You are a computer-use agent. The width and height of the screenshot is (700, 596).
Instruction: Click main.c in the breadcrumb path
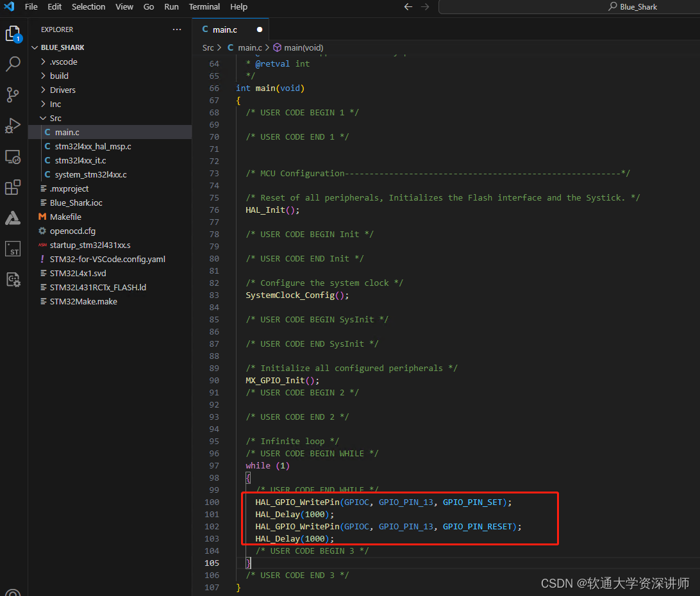249,47
